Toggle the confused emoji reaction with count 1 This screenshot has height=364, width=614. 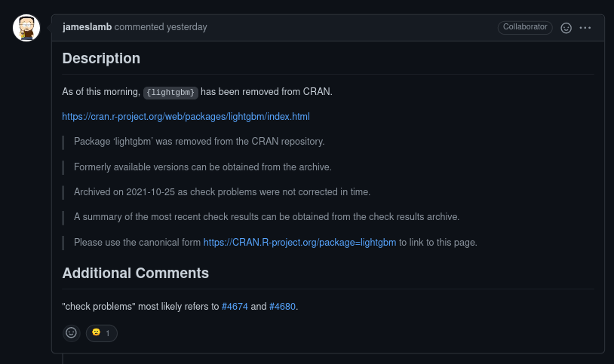pos(102,332)
